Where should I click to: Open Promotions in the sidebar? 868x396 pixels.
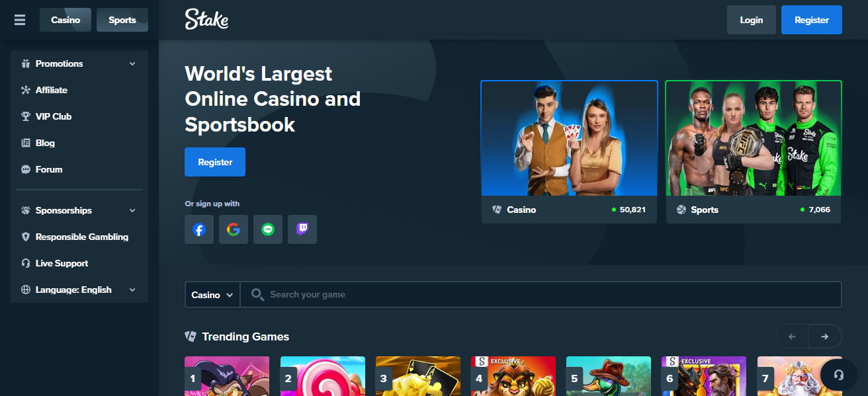click(x=79, y=63)
